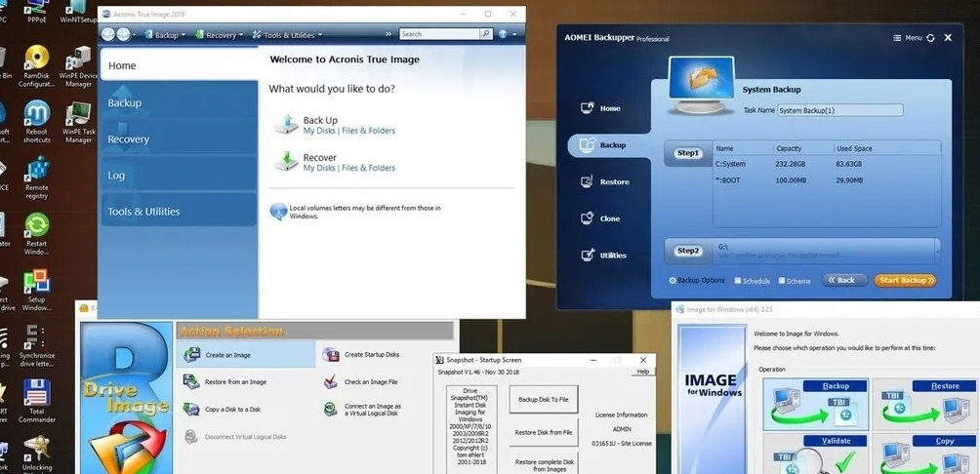Open the AOMEI Menu

[908, 38]
